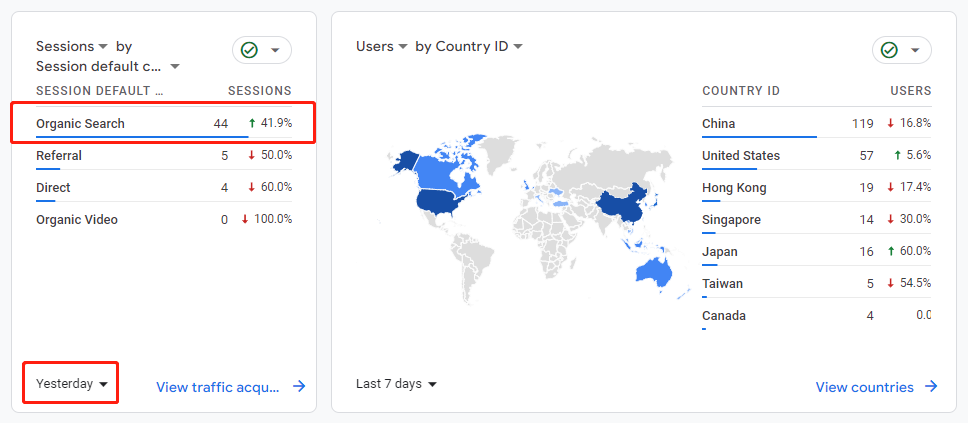Select the Organic Search row

[x=164, y=124]
